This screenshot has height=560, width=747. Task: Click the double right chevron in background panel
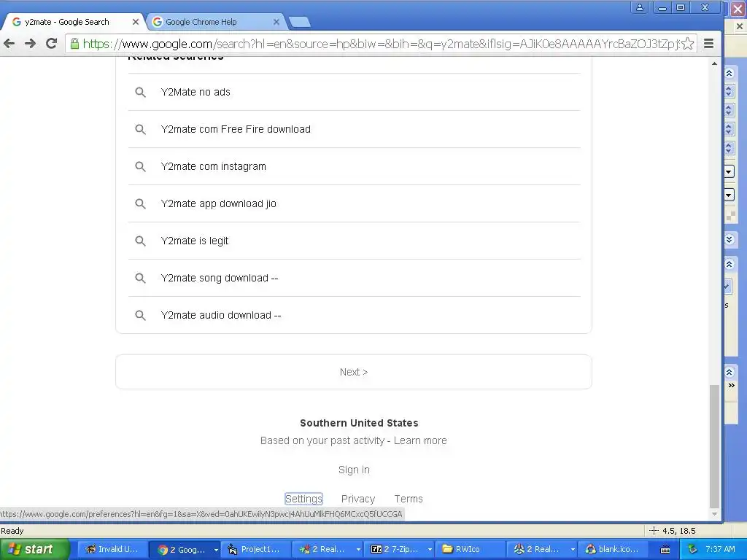click(x=731, y=385)
